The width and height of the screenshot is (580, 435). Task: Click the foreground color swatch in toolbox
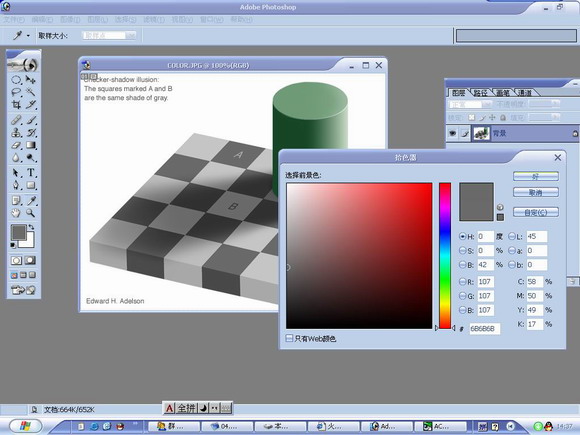[x=18, y=233]
